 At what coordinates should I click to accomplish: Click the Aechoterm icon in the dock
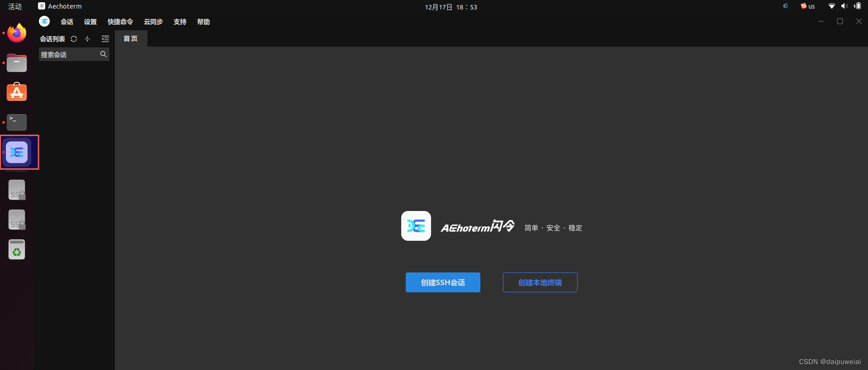pyautogui.click(x=17, y=152)
